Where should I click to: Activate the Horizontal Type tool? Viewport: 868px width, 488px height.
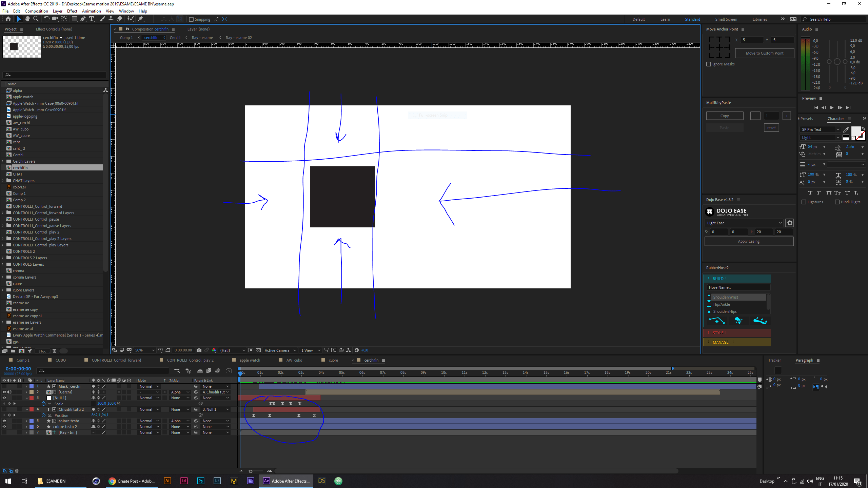(92, 19)
